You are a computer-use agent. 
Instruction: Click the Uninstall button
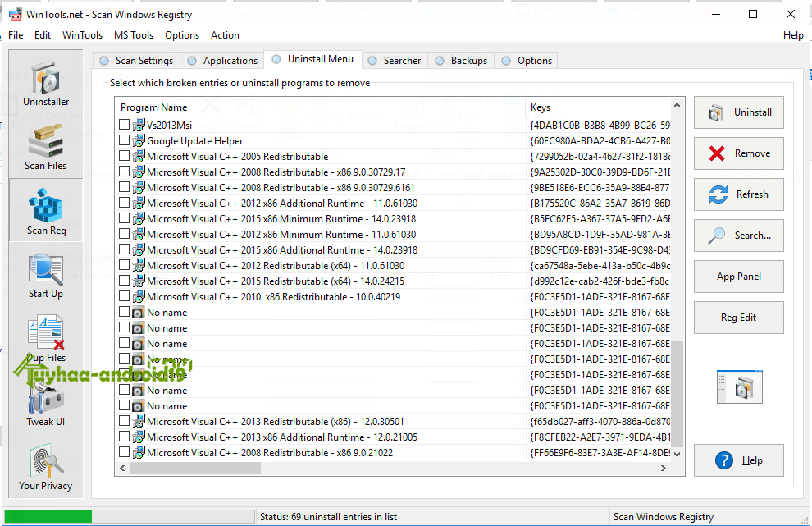(738, 112)
